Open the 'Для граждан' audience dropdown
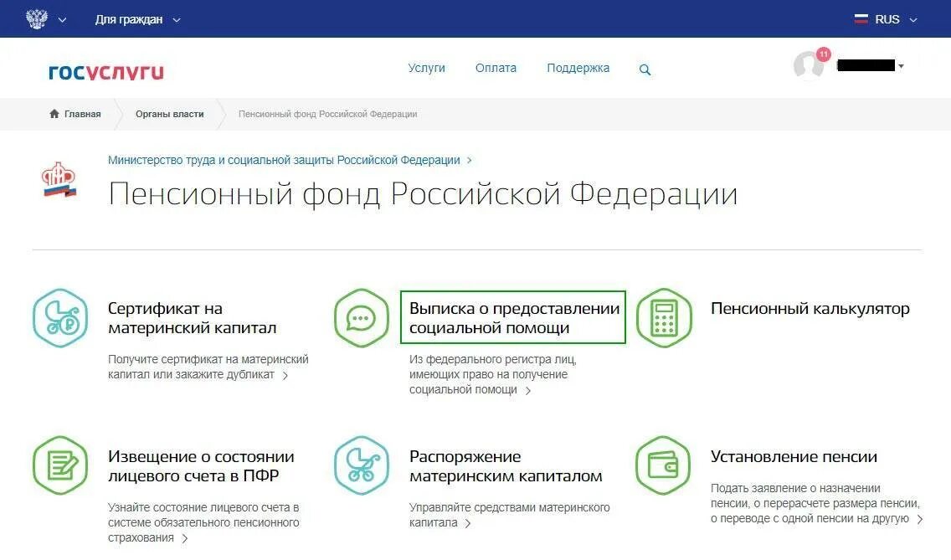 [137, 19]
